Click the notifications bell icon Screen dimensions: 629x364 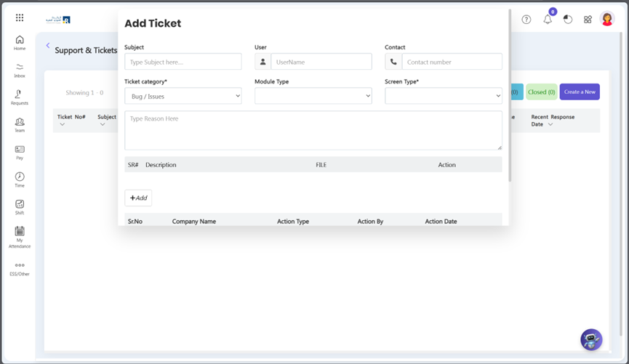(x=548, y=20)
